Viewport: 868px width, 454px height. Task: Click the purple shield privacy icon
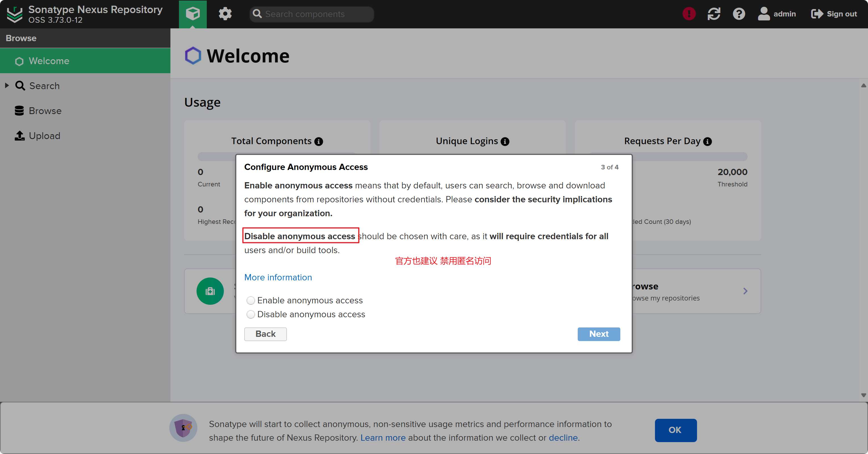click(x=183, y=427)
